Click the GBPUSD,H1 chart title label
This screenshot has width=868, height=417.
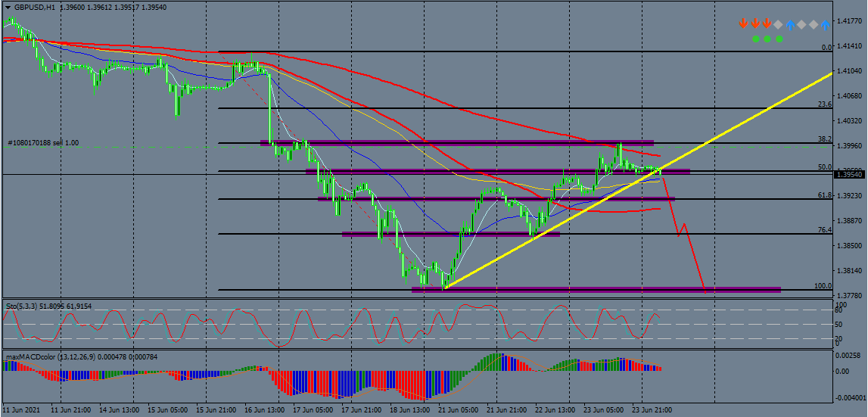pos(35,7)
